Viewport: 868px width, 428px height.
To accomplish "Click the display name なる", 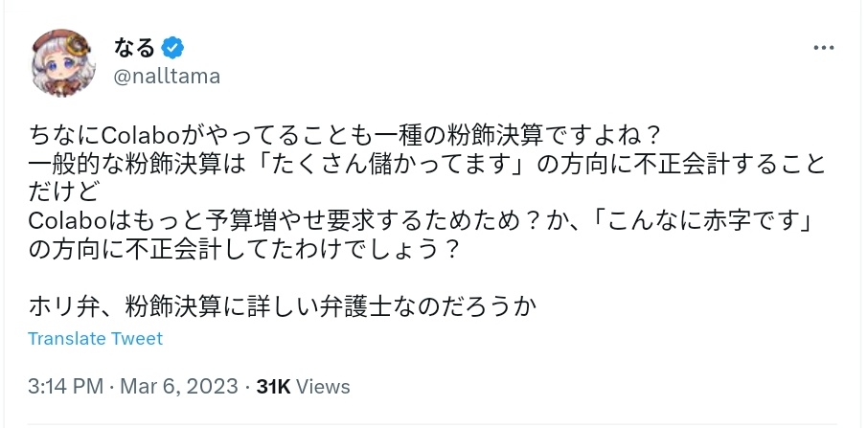I will (133, 48).
